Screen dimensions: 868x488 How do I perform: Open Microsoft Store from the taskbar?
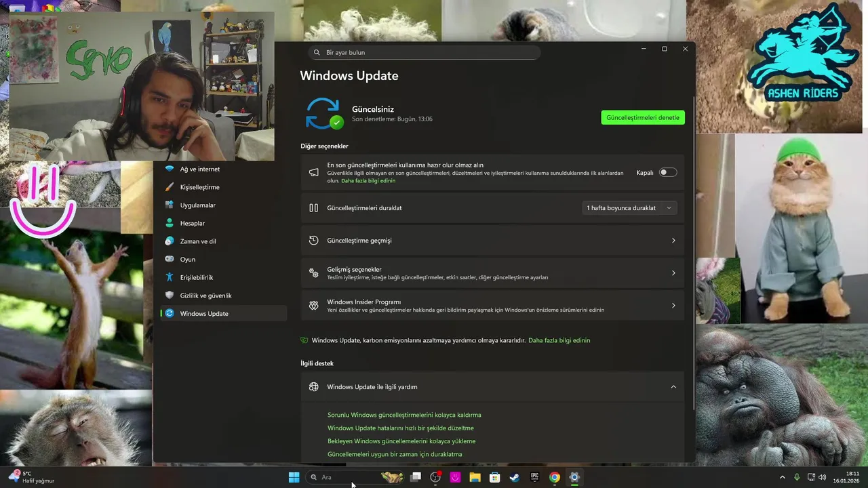495,477
